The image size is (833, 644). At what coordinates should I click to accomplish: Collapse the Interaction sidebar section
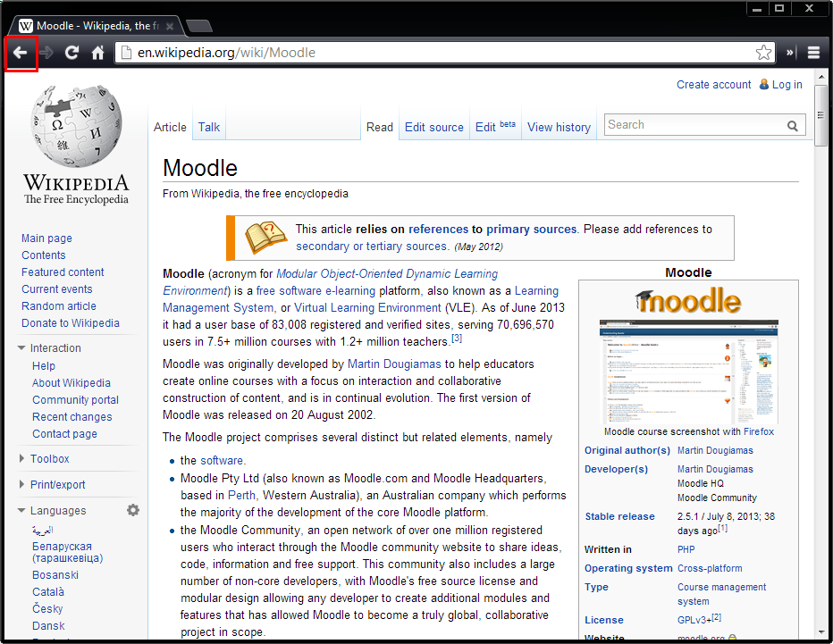pyautogui.click(x=21, y=347)
